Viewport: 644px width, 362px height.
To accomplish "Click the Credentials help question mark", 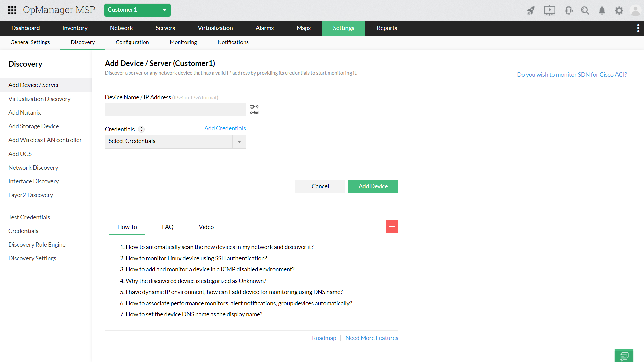I will (x=141, y=129).
